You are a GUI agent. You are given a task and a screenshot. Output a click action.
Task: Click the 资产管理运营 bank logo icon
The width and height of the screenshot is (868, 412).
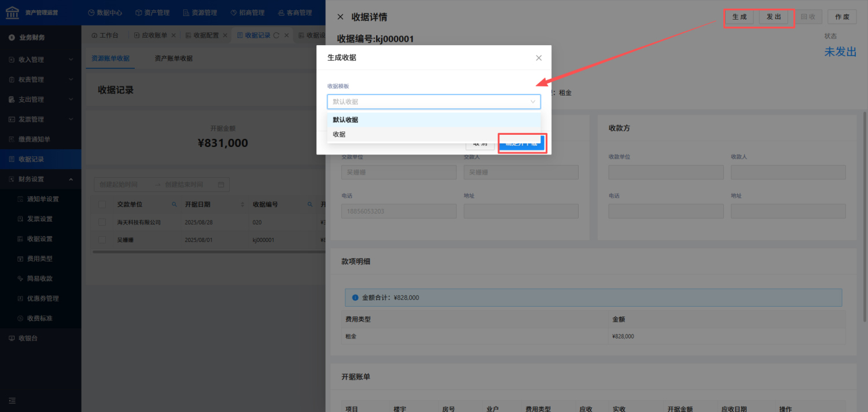(x=12, y=12)
